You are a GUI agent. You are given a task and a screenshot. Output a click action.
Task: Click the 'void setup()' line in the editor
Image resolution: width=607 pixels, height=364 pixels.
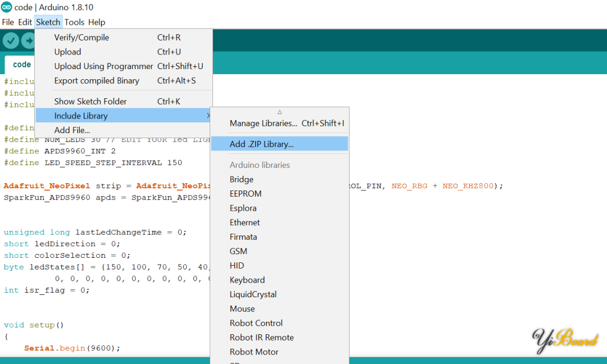[x=34, y=325]
